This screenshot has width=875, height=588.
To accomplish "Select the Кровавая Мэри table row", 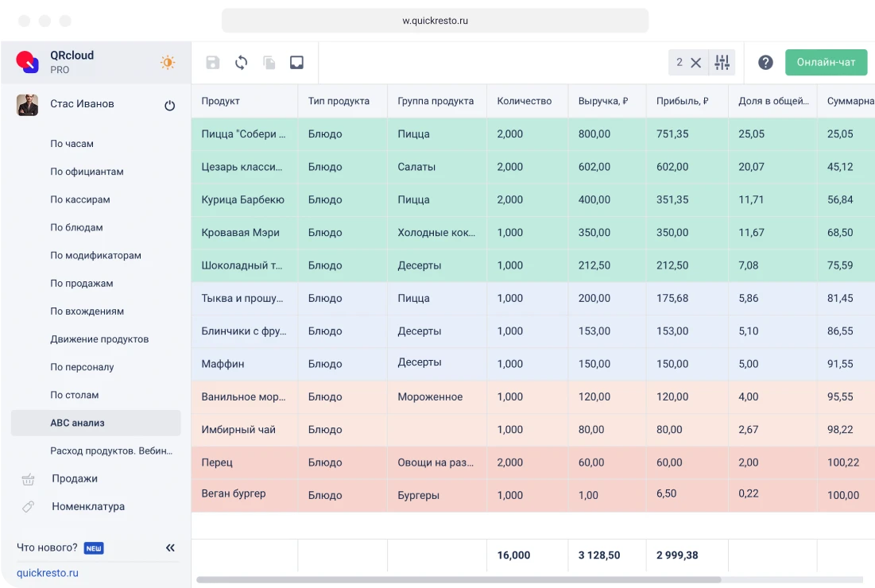I will (240, 233).
